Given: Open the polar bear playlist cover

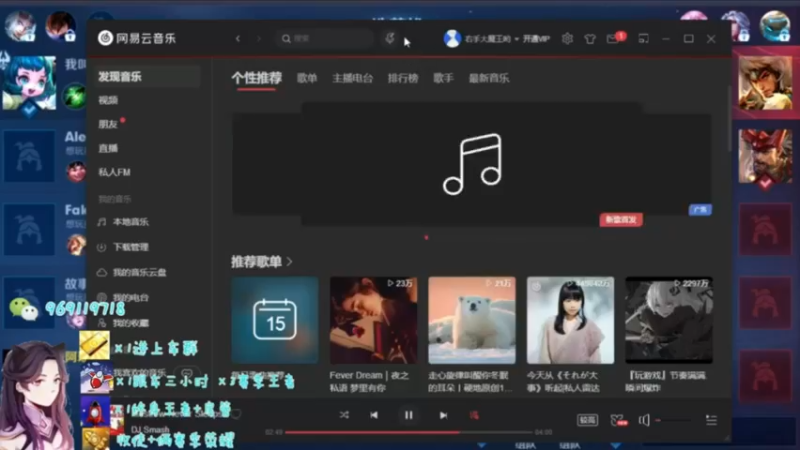Looking at the screenshot, I should [472, 320].
